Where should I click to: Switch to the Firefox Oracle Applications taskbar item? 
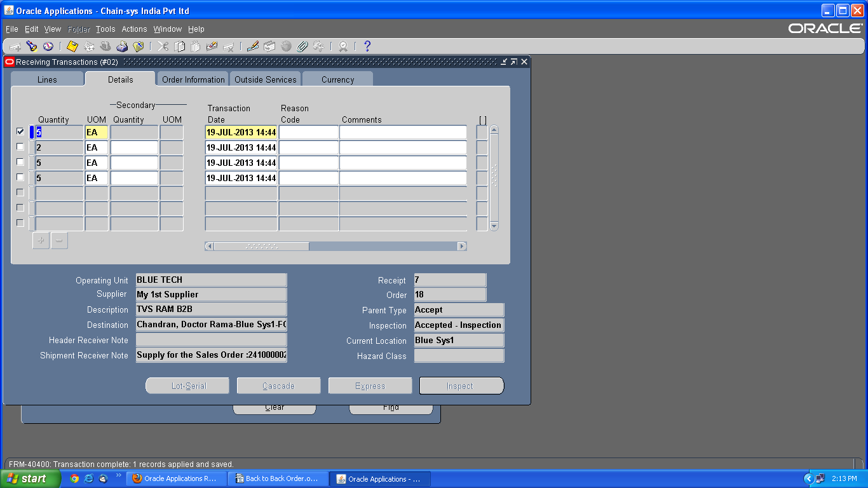(x=176, y=478)
